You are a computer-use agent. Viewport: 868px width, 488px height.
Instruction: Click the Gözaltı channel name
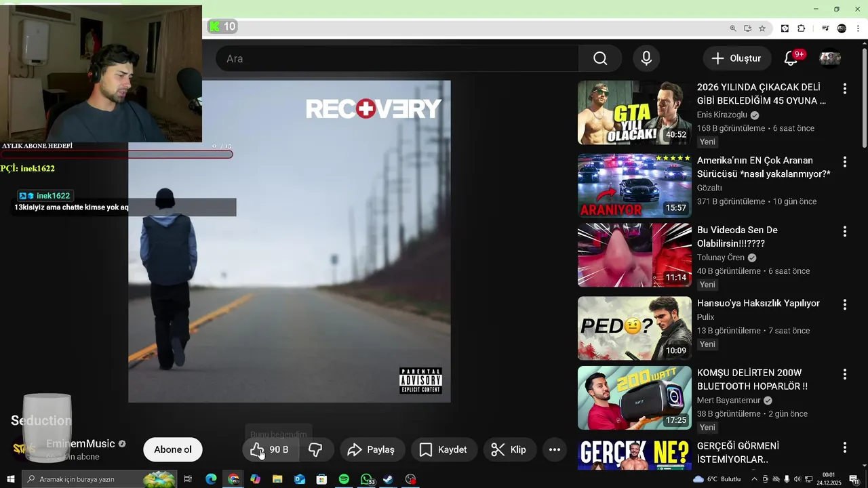709,188
